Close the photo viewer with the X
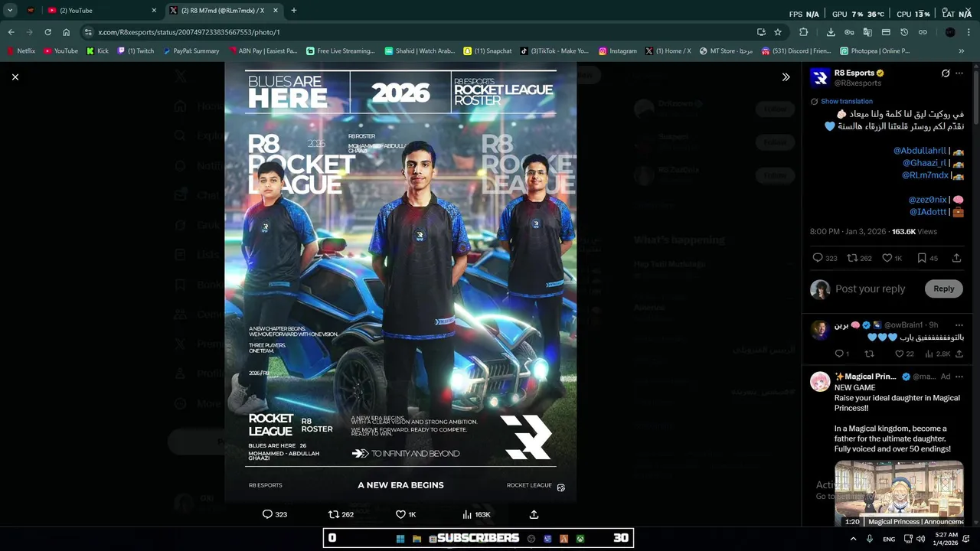This screenshot has height=551, width=980. 15,77
